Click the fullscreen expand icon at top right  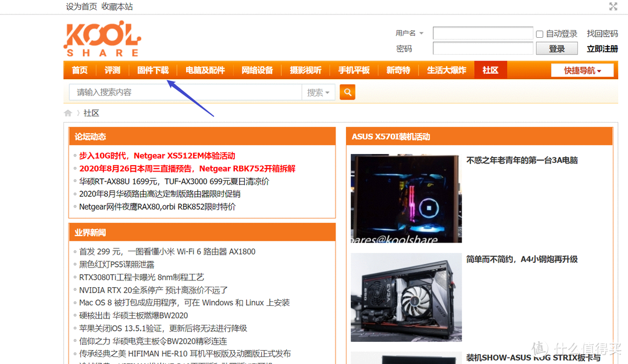[613, 6]
